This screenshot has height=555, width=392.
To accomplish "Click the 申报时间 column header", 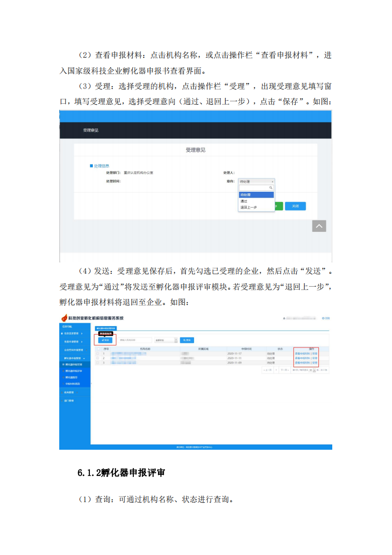I will pyautogui.click(x=246, y=349).
